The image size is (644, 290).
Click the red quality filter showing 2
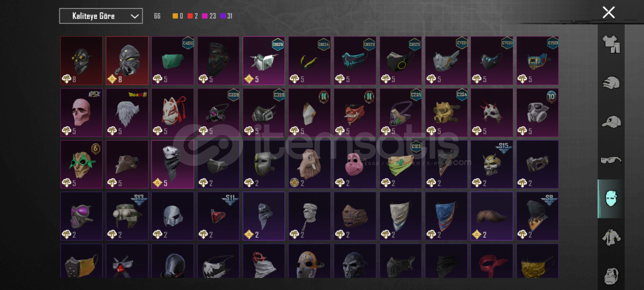(193, 16)
